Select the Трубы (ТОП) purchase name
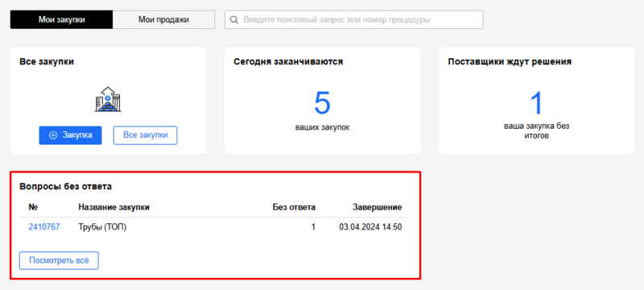644x290 pixels. pos(102,226)
